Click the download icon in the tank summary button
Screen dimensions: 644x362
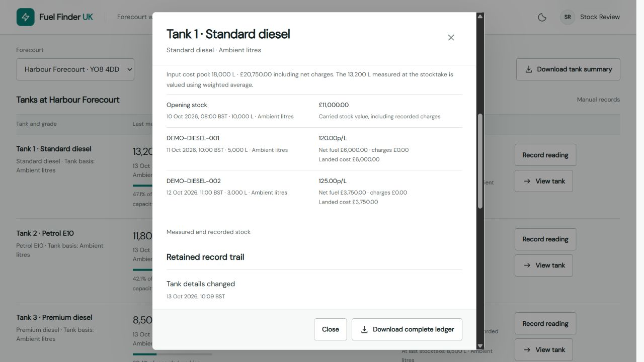(x=529, y=69)
